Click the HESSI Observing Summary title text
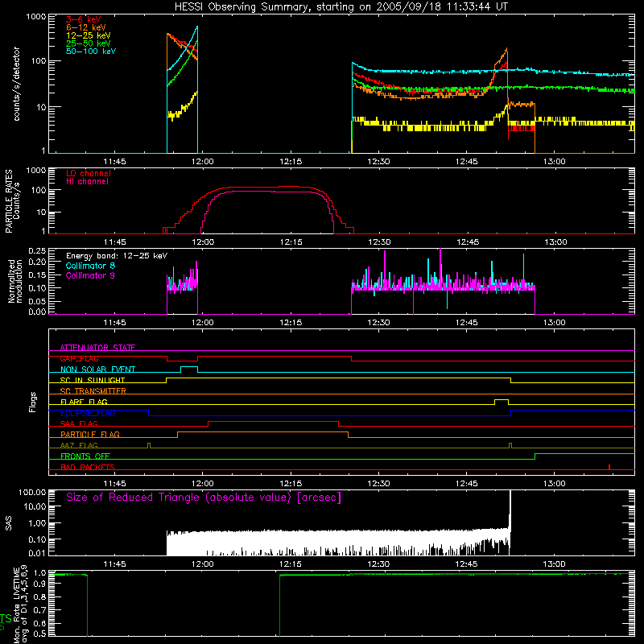The height and width of the screenshot is (644, 644). pos(341,6)
